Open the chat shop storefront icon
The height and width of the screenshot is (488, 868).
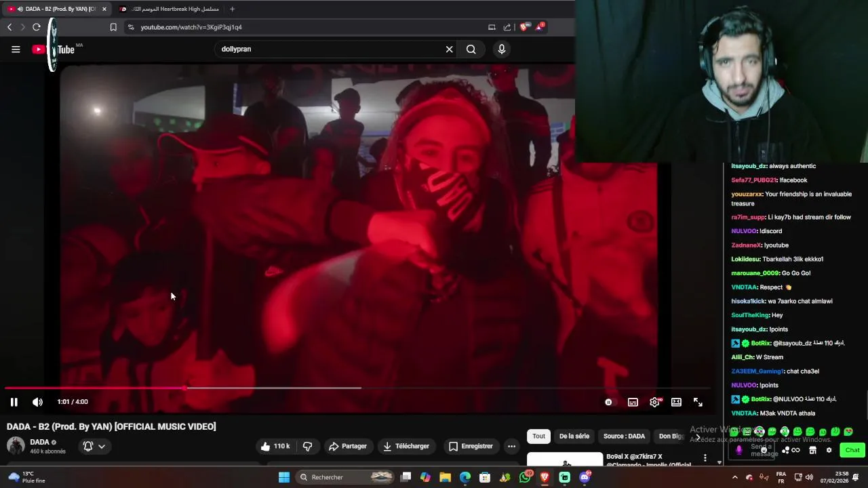[x=812, y=450]
